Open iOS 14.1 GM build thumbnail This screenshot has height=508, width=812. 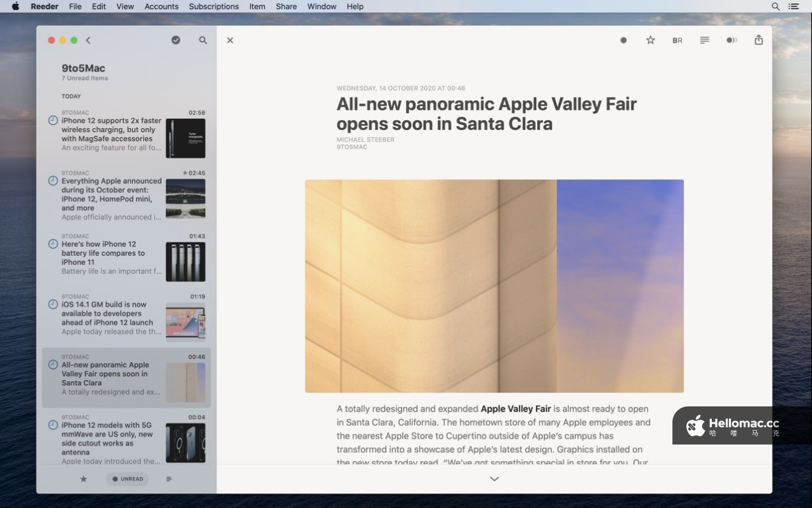tap(185, 322)
